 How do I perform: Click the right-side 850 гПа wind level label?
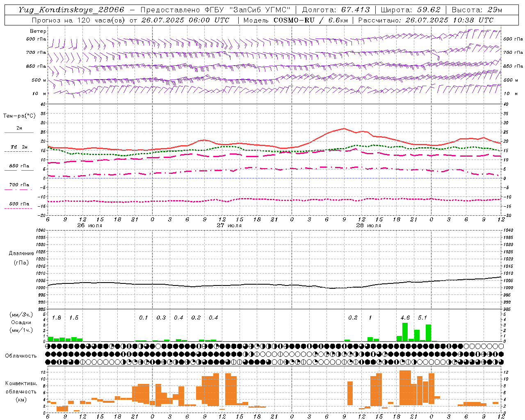[513, 66]
